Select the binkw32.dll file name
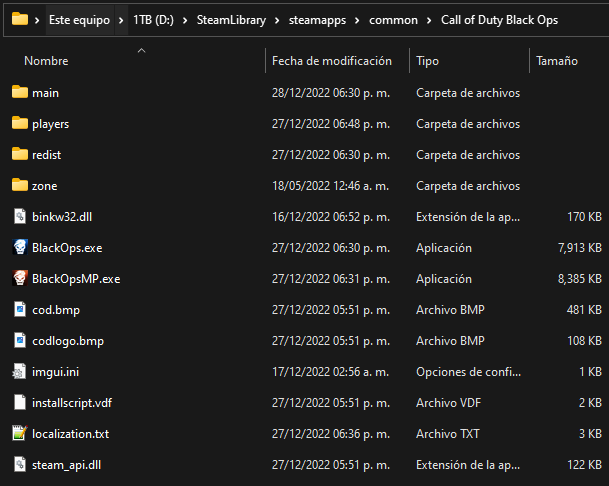This screenshot has width=609, height=486. [x=62, y=217]
